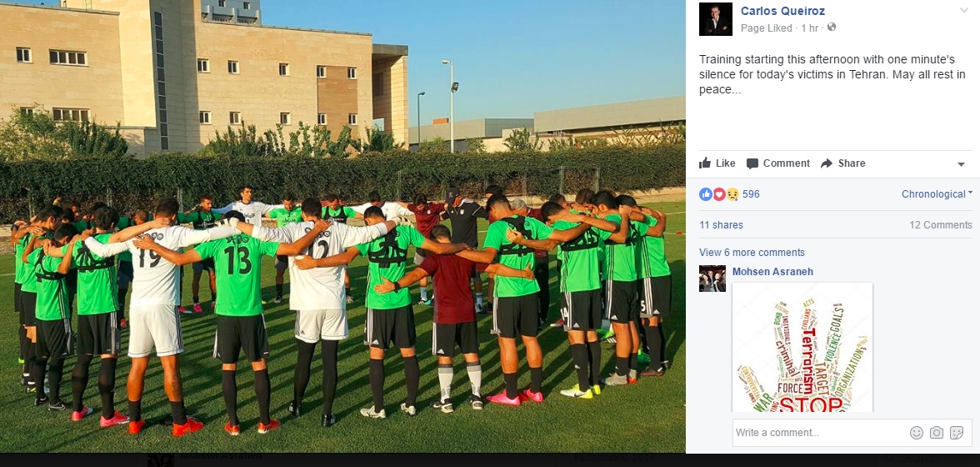Click the public globe privacy icon
Viewport: 980px width, 467px height.
(x=832, y=28)
